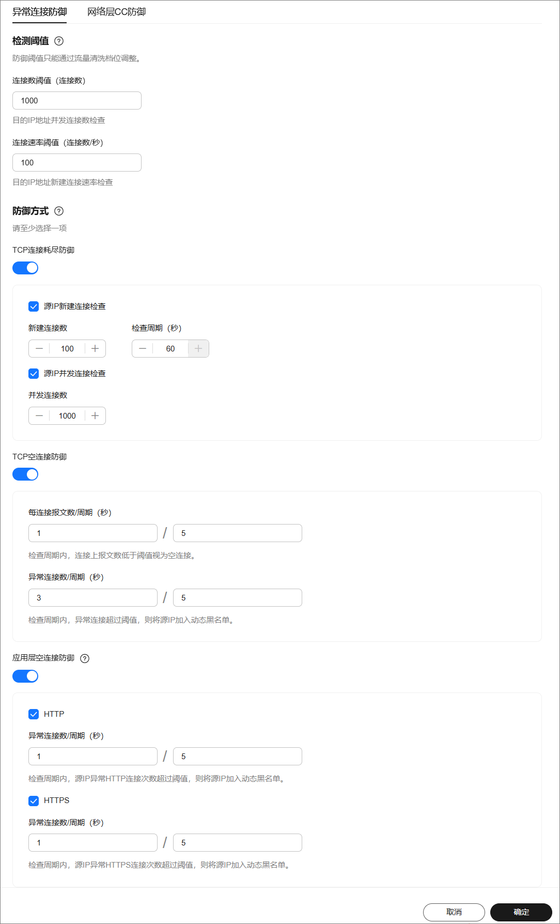
Task: Uncheck the HTTPS checkbox
Action: pos(34,800)
